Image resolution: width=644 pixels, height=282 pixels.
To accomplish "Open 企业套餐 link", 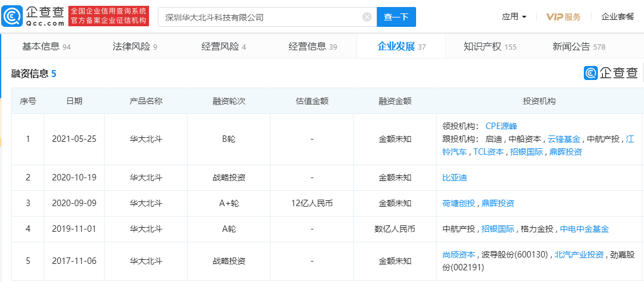I will point(617,17).
